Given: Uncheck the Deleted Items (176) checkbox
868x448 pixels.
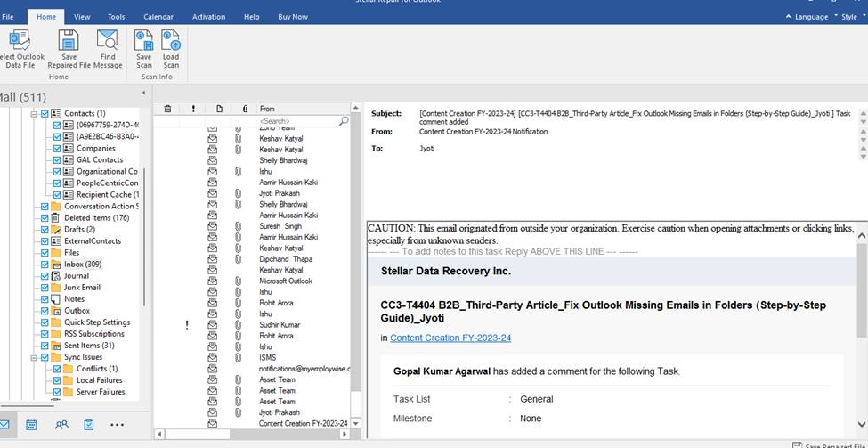Looking at the screenshot, I should [x=45, y=217].
